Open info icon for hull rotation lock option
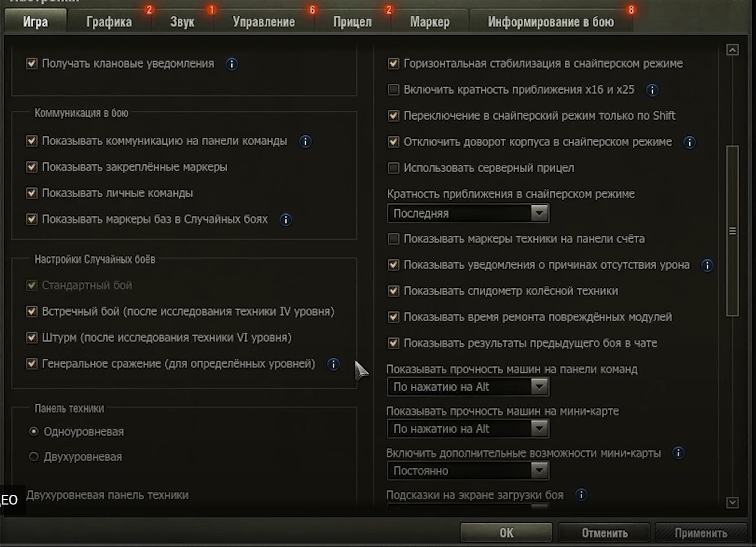This screenshot has width=756, height=547. pos(689,142)
